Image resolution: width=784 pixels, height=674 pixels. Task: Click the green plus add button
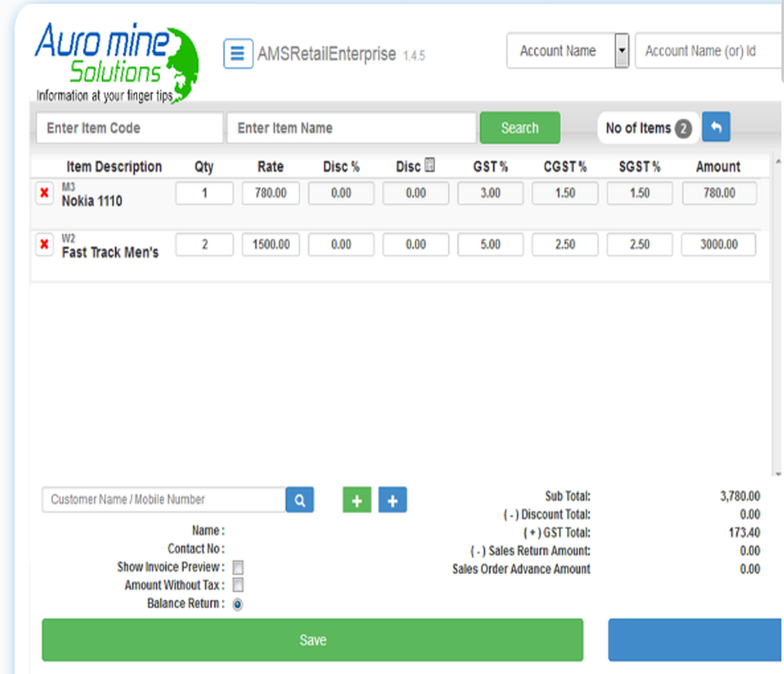point(357,500)
